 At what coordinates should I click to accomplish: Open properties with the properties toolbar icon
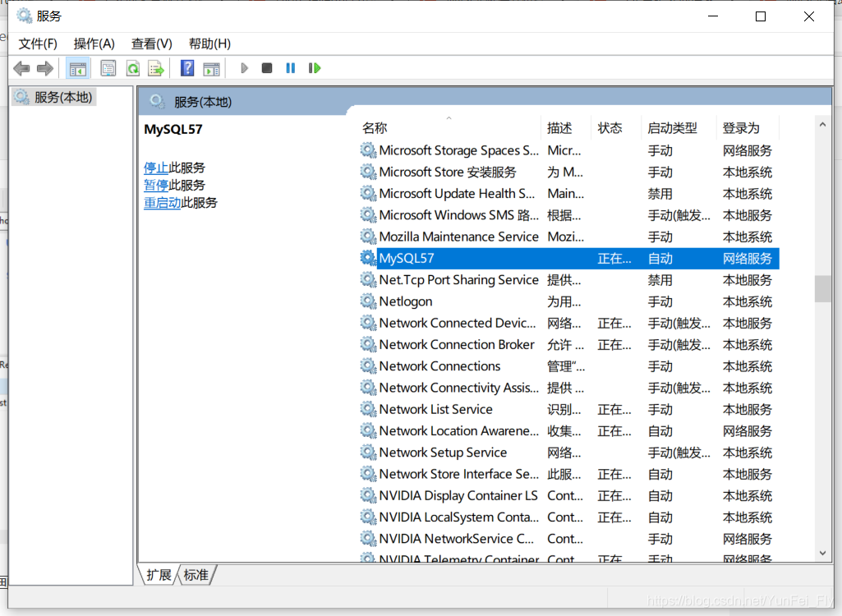coord(108,67)
